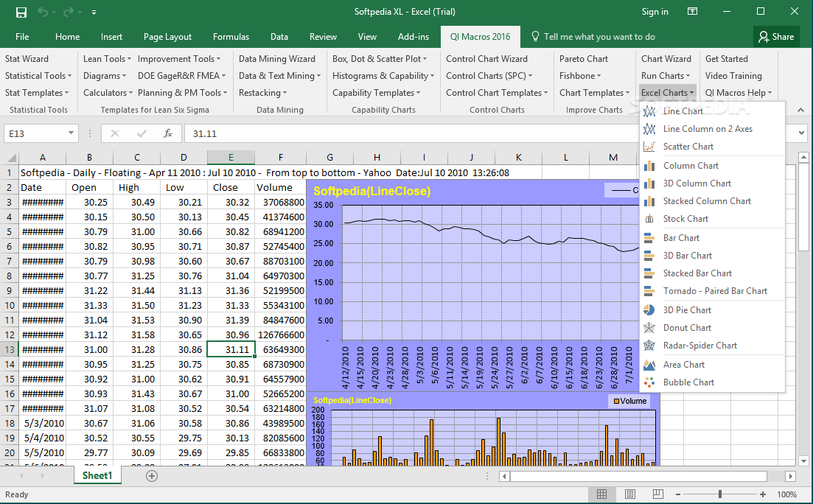Click the Share button
Image resolution: width=813 pixels, height=504 pixels.
click(775, 37)
